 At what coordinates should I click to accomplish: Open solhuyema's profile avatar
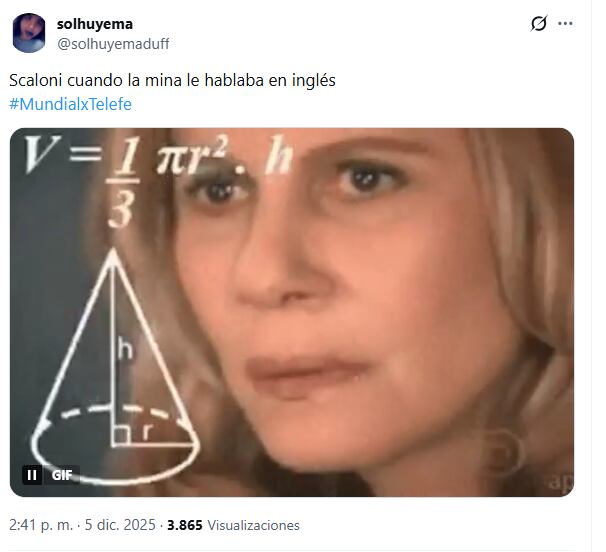29,33
